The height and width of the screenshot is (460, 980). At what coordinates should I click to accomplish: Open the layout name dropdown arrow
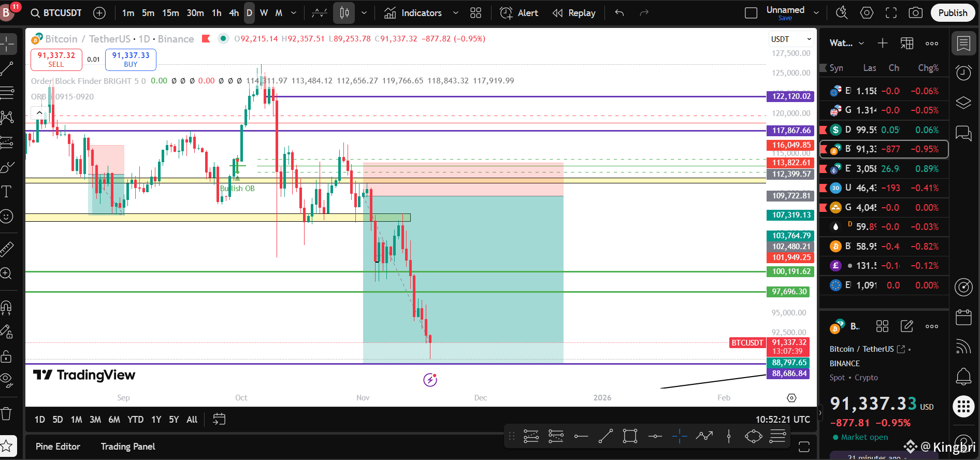point(817,13)
